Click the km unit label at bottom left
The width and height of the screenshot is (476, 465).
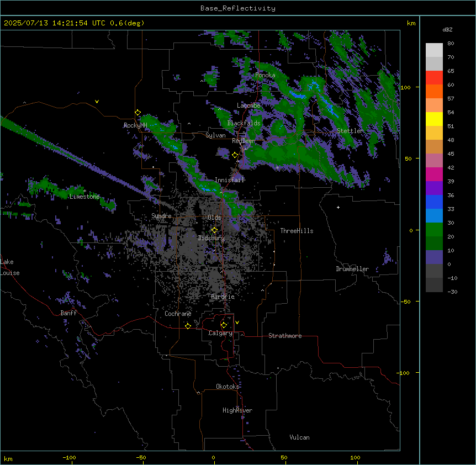8,458
